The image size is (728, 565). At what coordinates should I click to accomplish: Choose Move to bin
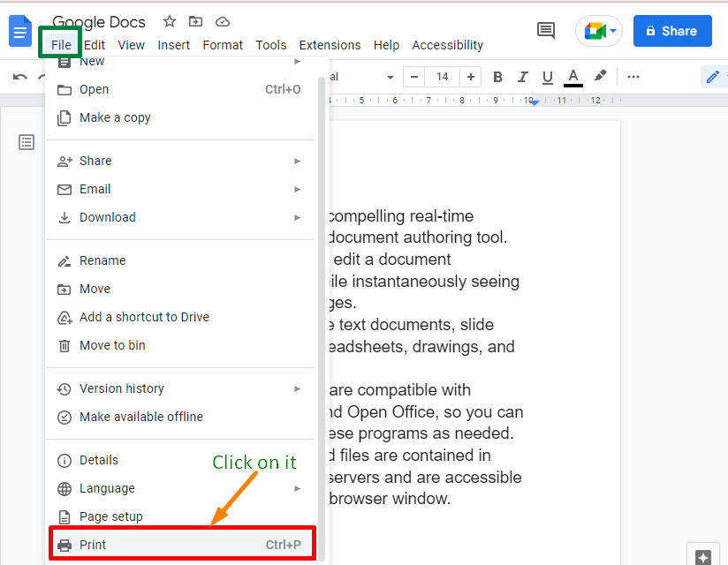click(x=181, y=345)
